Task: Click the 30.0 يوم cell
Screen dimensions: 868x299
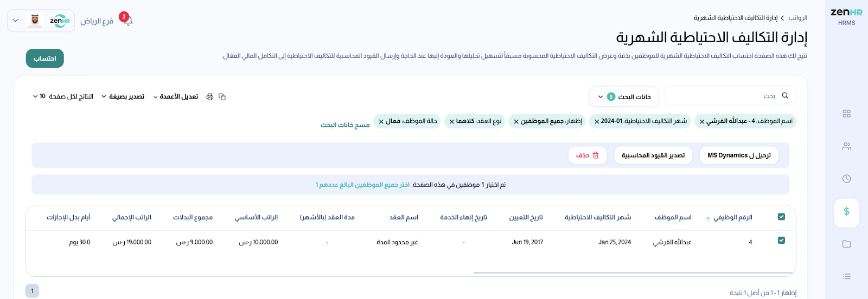Action: tap(80, 242)
